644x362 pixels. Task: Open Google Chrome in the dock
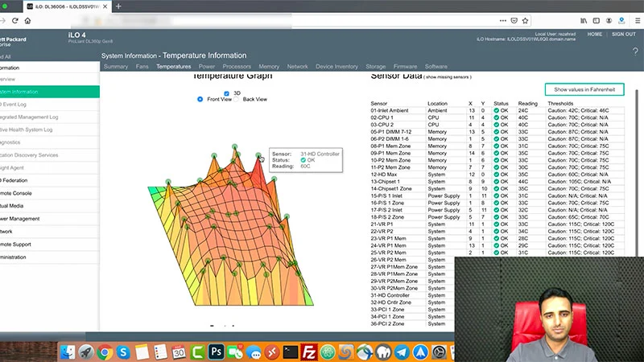point(105,352)
